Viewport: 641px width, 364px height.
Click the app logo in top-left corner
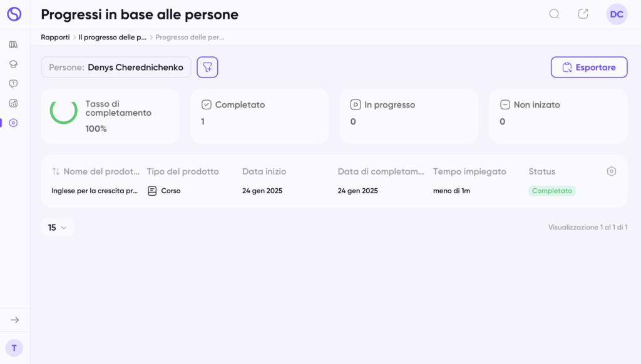point(14,14)
